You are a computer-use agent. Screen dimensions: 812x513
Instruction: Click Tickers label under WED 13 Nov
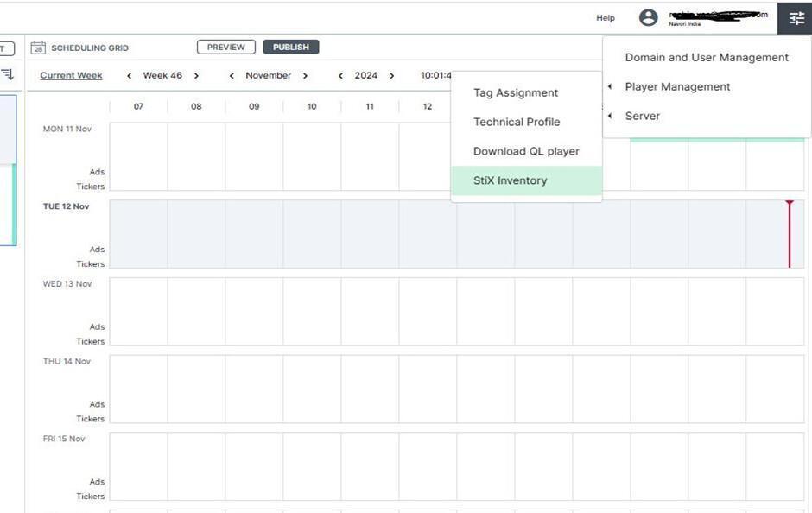click(x=91, y=342)
